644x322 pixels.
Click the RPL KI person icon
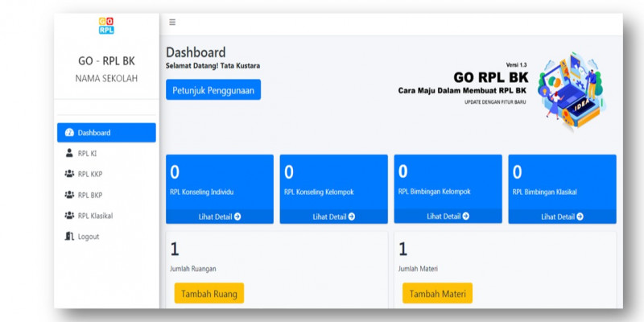coord(69,153)
